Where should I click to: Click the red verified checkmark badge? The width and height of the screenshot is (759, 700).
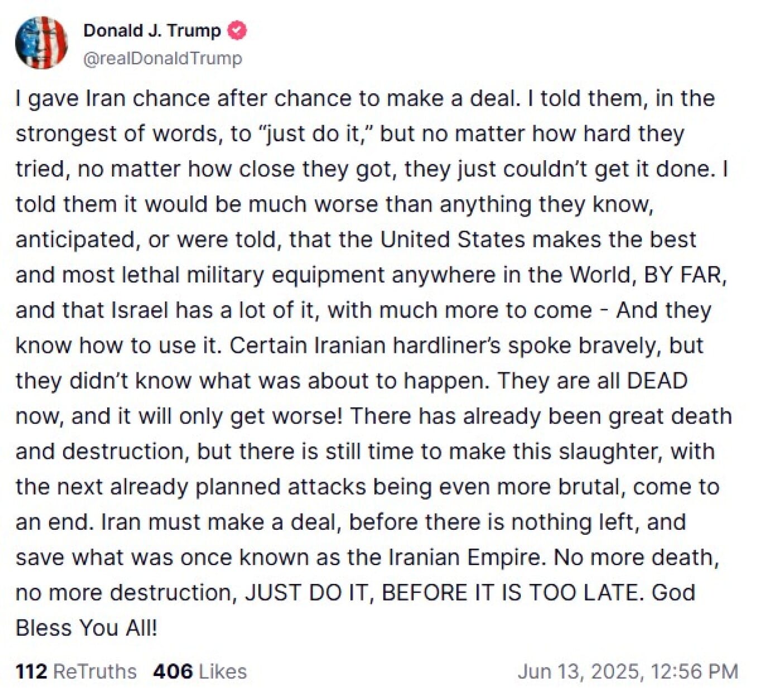click(x=237, y=30)
